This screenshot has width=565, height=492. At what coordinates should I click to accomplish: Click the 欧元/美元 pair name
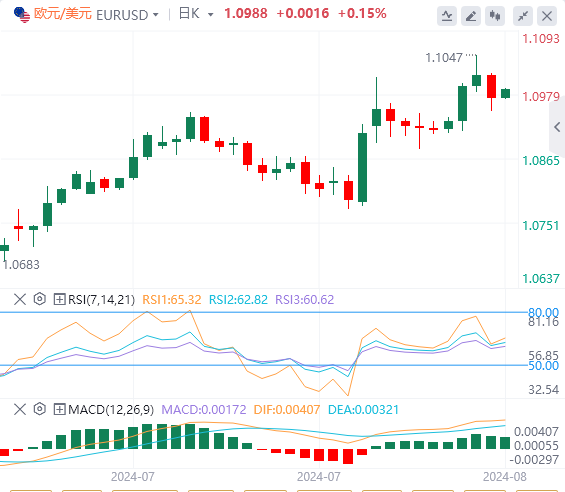pos(63,14)
